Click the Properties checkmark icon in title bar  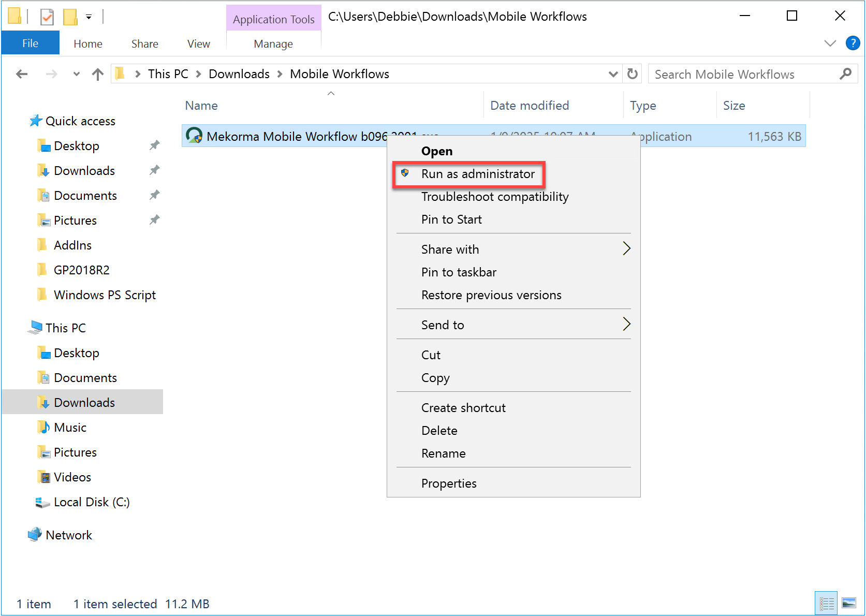(x=47, y=17)
